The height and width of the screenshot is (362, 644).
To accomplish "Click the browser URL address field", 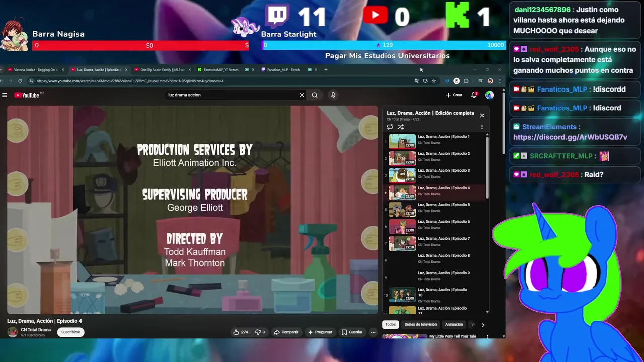I will click(221, 81).
